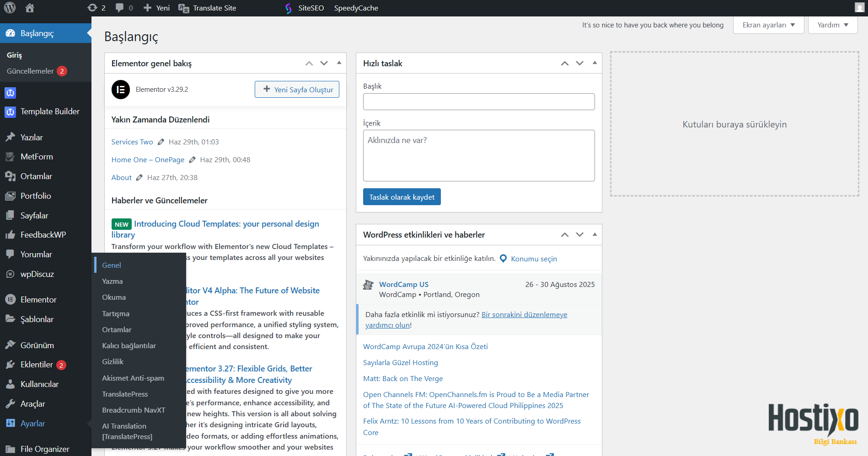
Task: Click the Elementor round logo in widget
Action: click(121, 90)
